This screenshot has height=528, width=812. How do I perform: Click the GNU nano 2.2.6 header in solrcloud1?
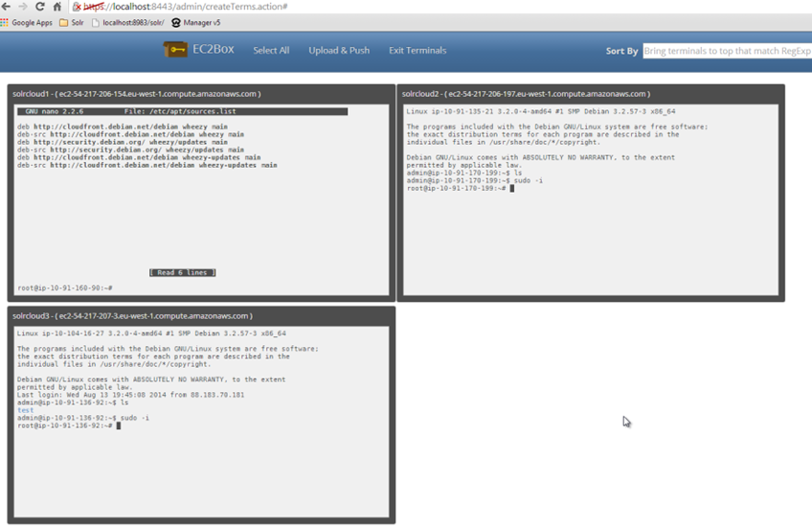pyautogui.click(x=182, y=111)
